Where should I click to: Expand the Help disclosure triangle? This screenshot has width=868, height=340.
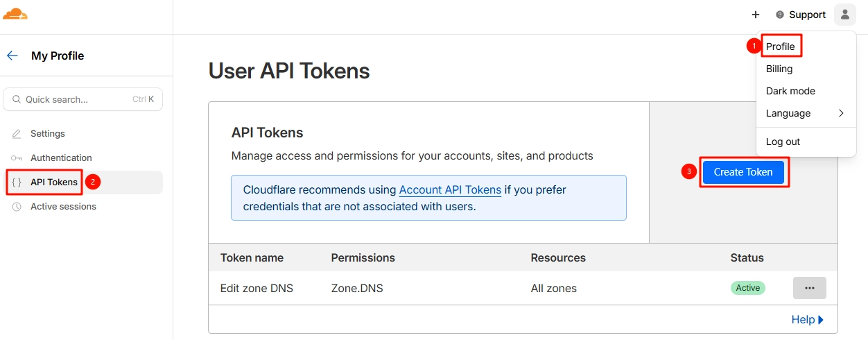point(821,320)
